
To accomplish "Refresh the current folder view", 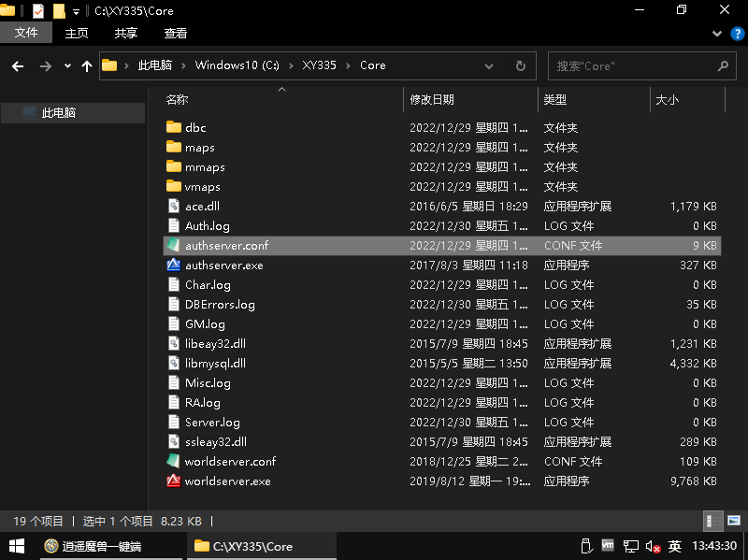I will 521,65.
